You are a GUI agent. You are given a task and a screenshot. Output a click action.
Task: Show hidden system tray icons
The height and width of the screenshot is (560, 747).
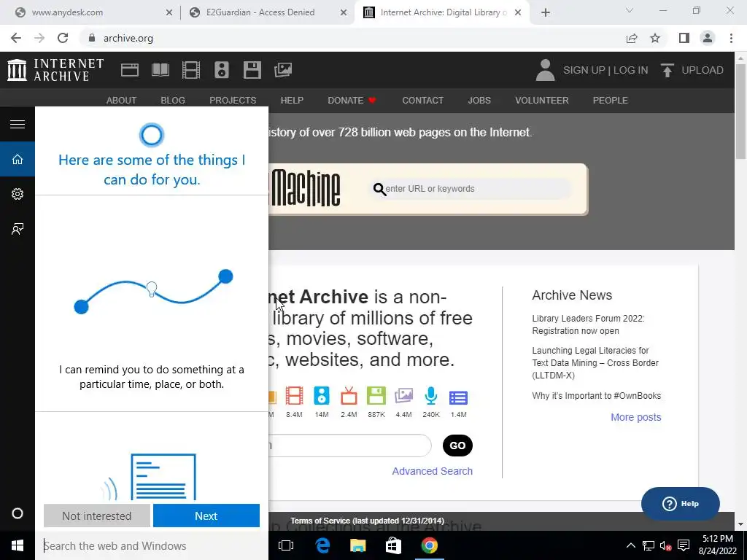[630, 545]
